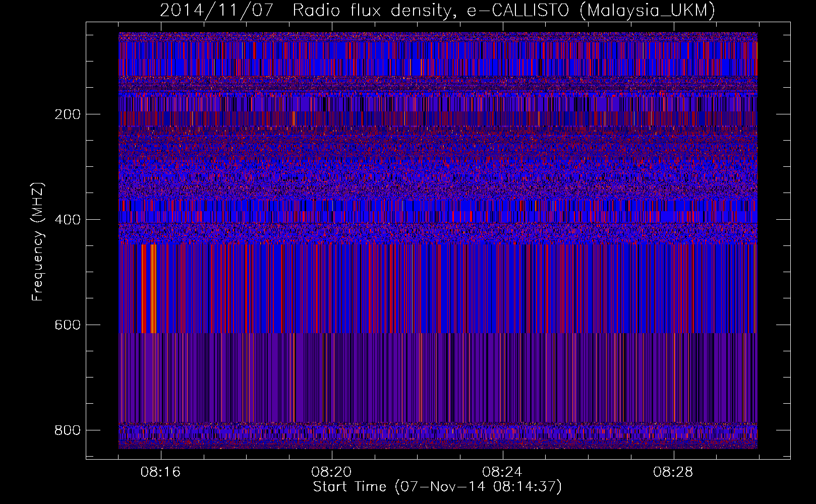Screen dimensions: 816x504
Task: Click the 08:28 time tick label
Action: 673,472
